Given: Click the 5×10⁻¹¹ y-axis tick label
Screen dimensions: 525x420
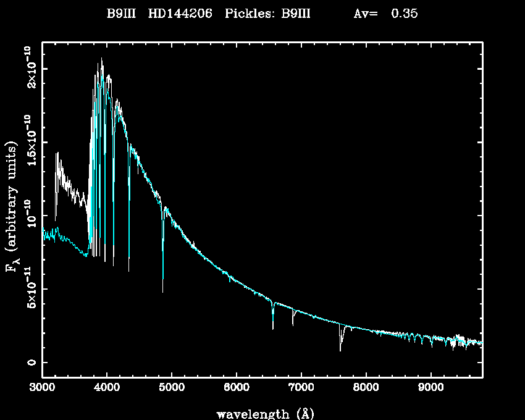Looking at the screenshot, I should (x=30, y=289).
